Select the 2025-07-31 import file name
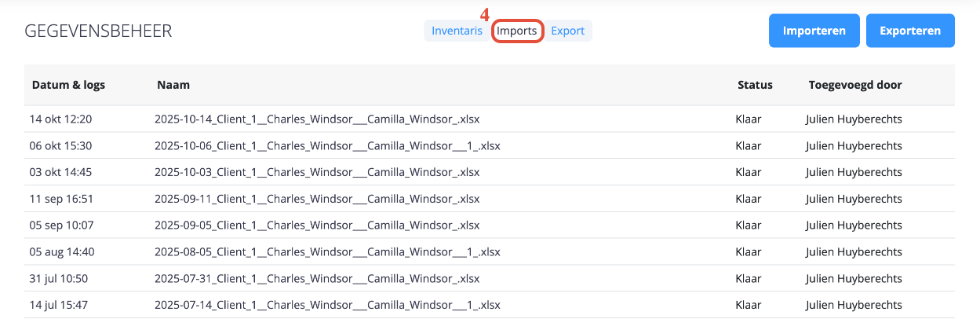This screenshot has width=980, height=319. click(x=317, y=278)
